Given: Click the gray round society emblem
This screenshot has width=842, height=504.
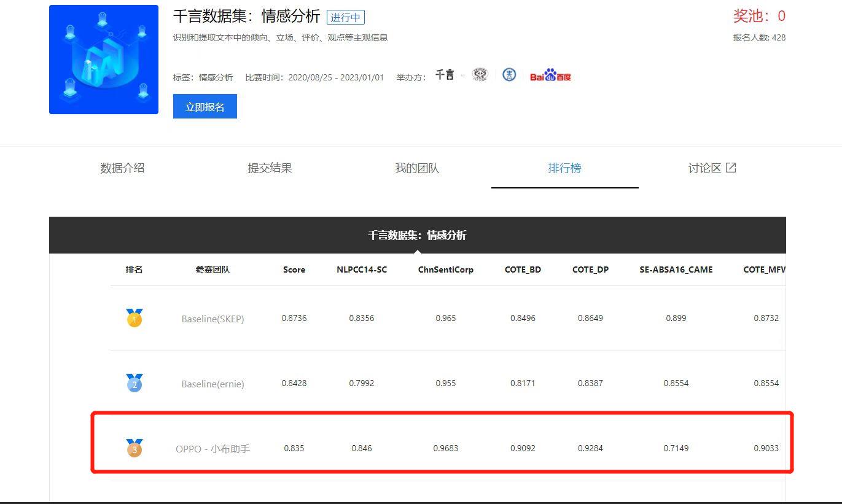Looking at the screenshot, I should point(480,75).
